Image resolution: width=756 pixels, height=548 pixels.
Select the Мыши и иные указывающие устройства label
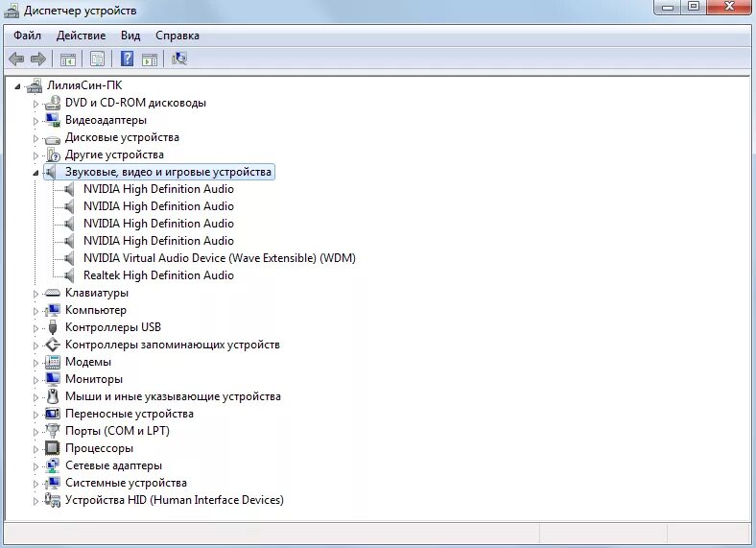173,396
